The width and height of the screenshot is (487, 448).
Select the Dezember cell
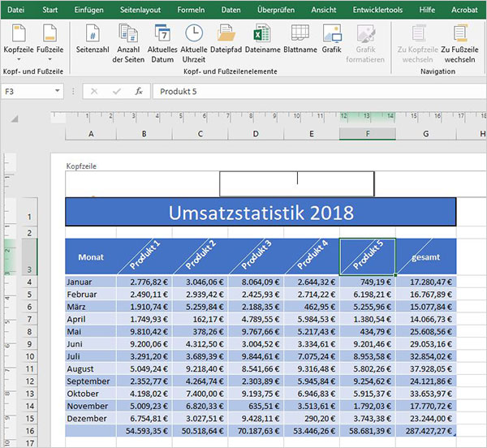[91, 419]
